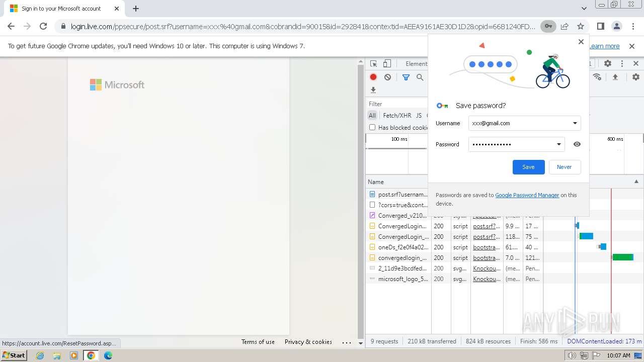Dismiss the Chrome update notice bar

(x=632, y=46)
